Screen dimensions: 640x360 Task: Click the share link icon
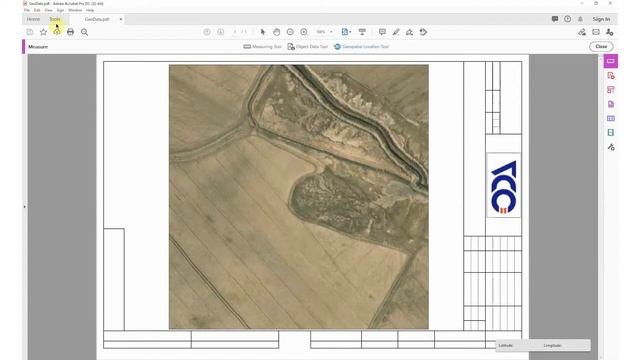pyautogui.click(x=582, y=32)
